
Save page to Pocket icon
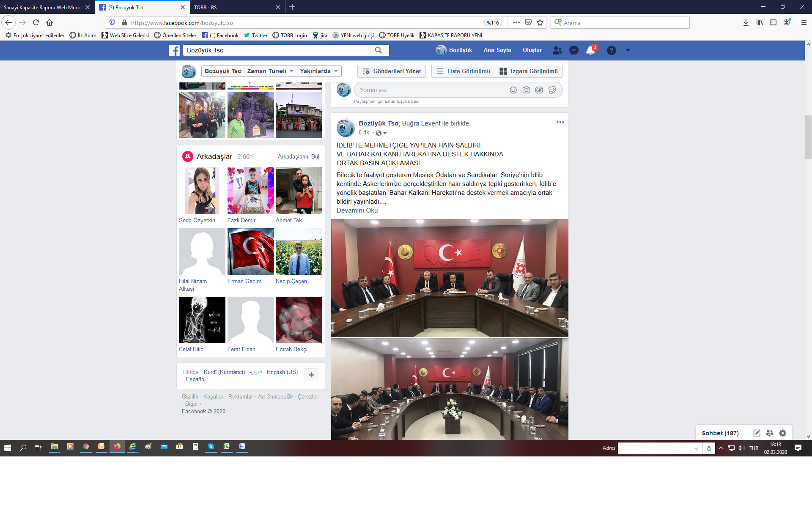528,23
